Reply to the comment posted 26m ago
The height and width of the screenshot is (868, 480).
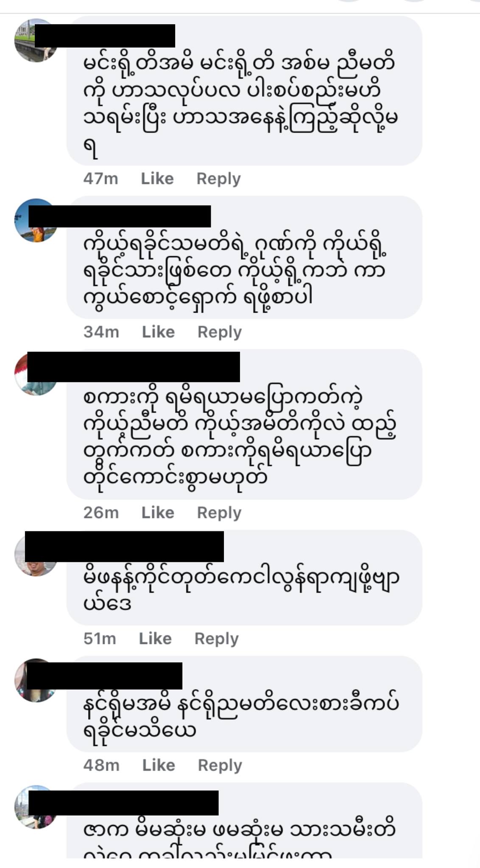[x=219, y=513]
